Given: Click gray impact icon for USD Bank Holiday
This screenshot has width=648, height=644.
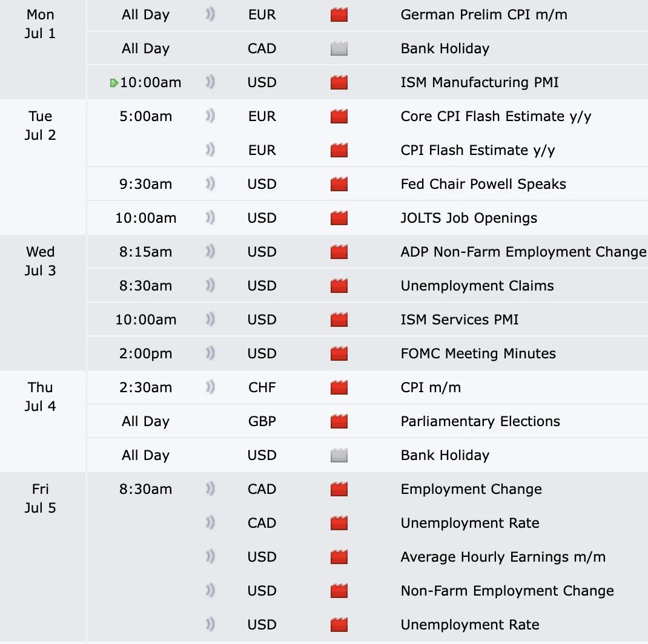Looking at the screenshot, I should [339, 455].
